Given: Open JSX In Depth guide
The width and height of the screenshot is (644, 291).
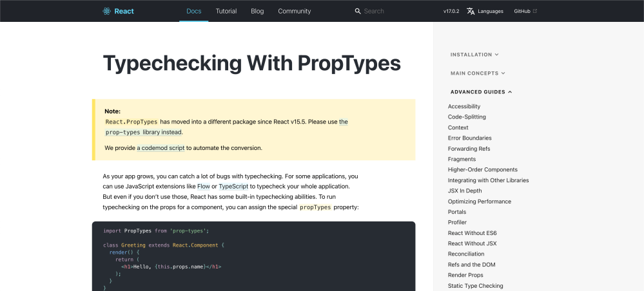Looking at the screenshot, I should (x=465, y=191).
